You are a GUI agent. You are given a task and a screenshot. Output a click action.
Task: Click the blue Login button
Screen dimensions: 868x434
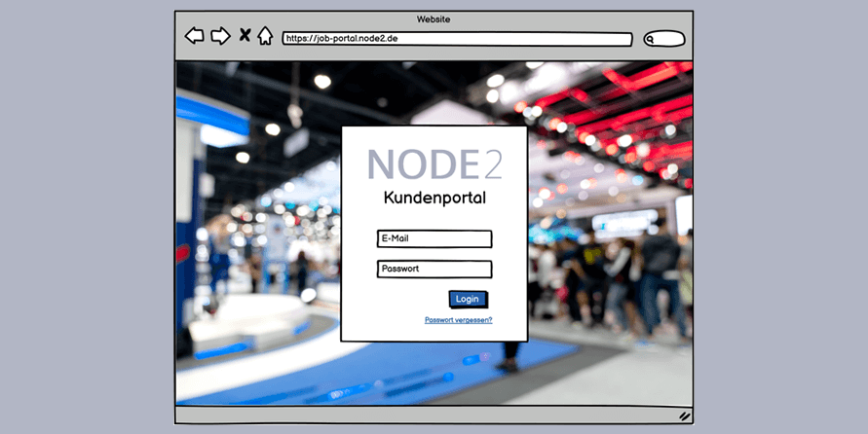click(x=468, y=299)
